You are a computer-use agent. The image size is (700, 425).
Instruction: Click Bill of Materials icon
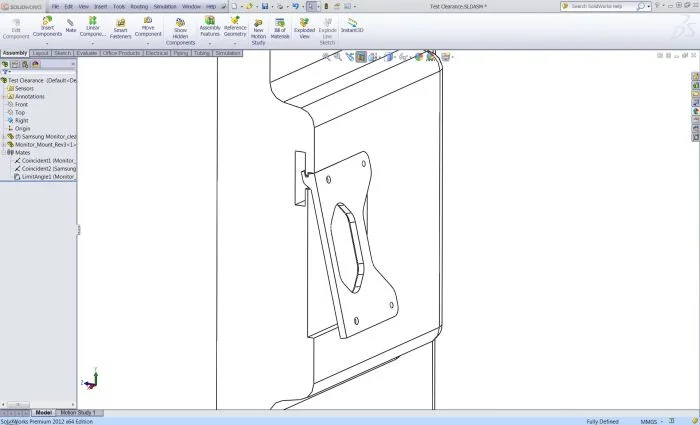pyautogui.click(x=280, y=27)
